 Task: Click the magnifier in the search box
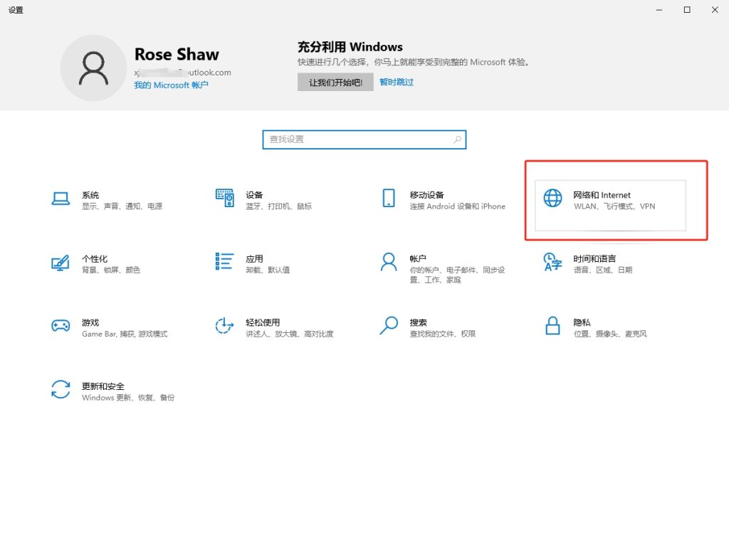458,139
